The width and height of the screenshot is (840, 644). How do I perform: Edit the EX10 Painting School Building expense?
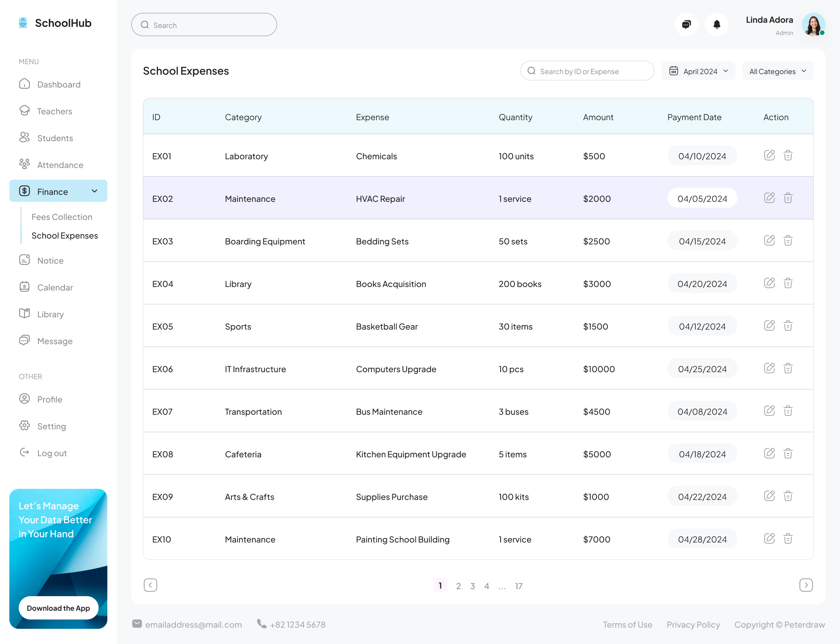click(x=769, y=539)
